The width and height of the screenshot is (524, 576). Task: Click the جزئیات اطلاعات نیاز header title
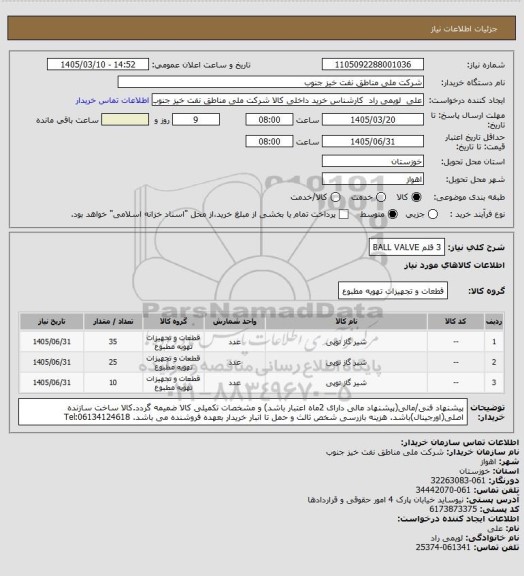click(464, 29)
